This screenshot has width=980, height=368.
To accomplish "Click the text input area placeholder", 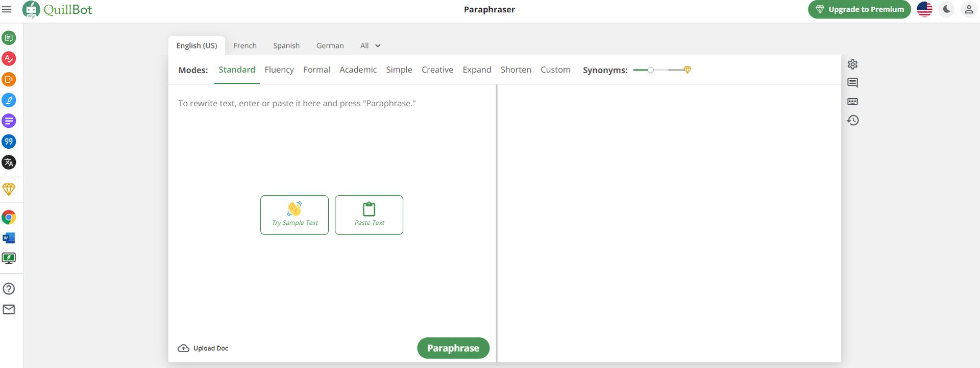I will (x=297, y=103).
